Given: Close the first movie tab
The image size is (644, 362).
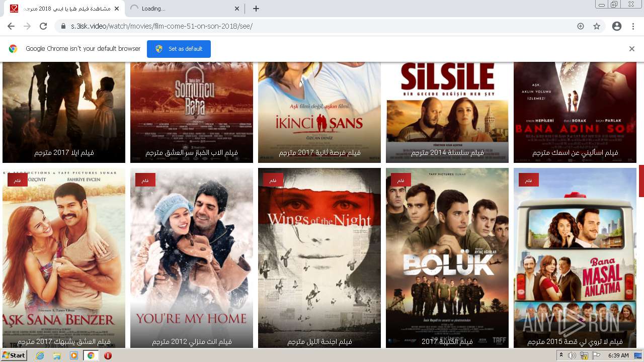Looking at the screenshot, I should [x=117, y=9].
